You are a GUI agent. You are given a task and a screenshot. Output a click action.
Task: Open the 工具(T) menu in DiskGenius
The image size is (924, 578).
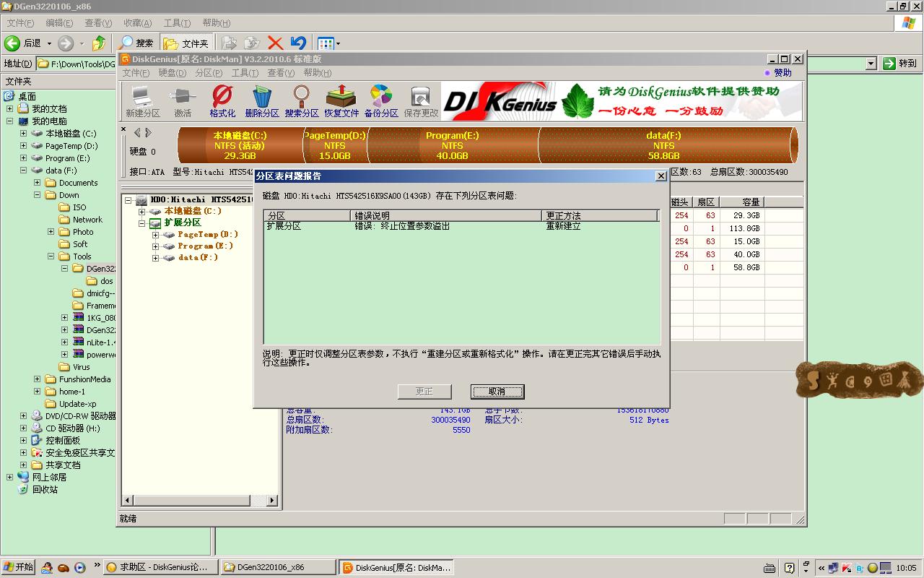(x=245, y=73)
